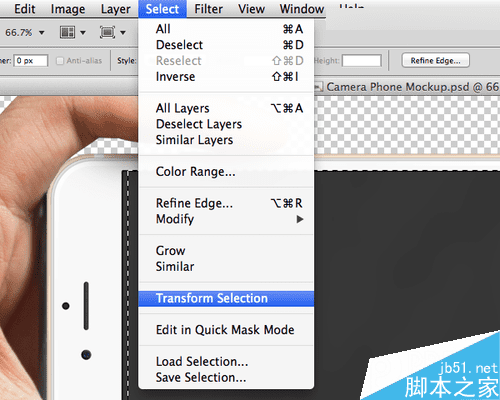Expand the screen mode dropdown arrow
The width and height of the screenshot is (500, 400).
pyautogui.click(x=123, y=33)
